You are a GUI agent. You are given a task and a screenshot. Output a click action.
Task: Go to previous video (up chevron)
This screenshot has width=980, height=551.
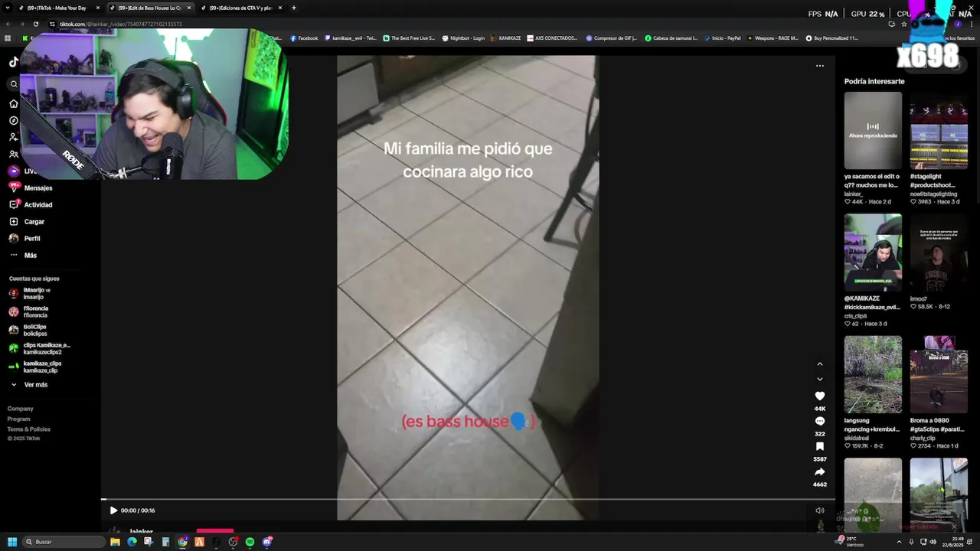(820, 364)
